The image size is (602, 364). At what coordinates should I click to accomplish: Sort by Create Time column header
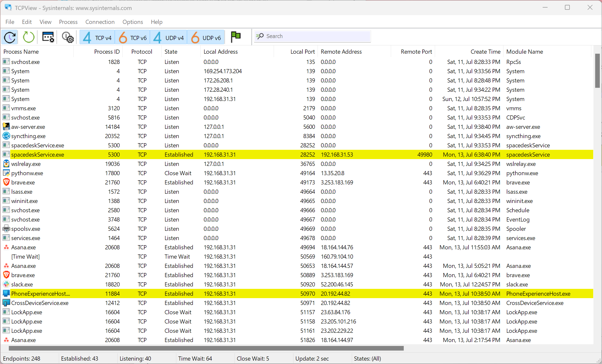pos(469,51)
